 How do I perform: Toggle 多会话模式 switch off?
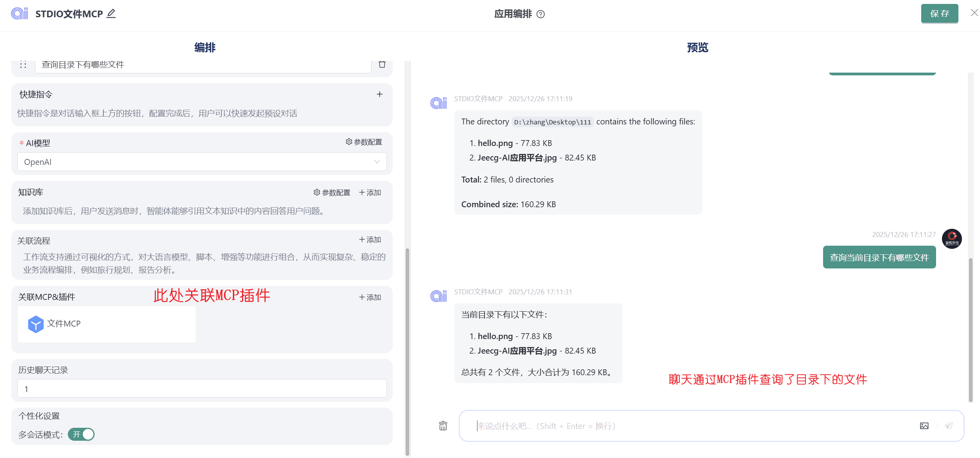(x=81, y=434)
